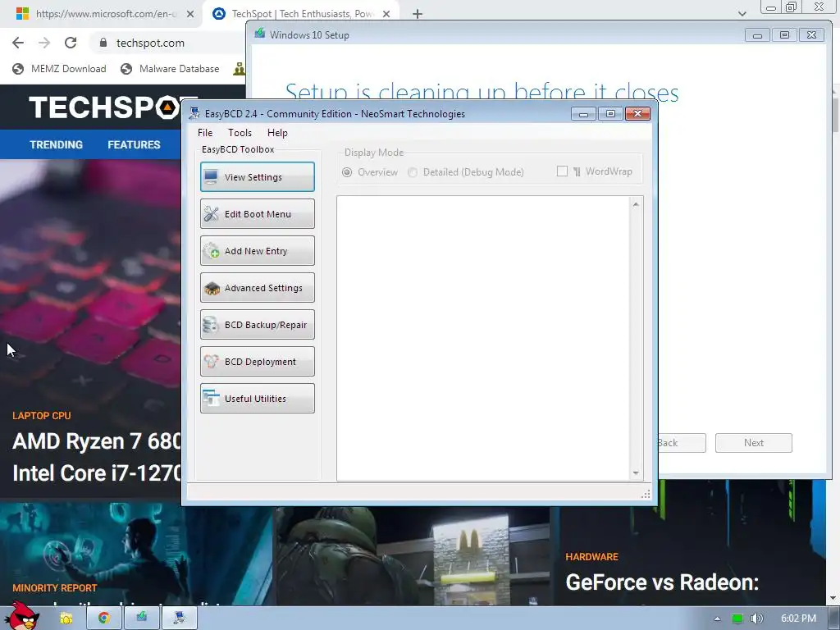Open the Doom McDonald's article thumbnail
This screenshot has width=840, height=630.
click(413, 556)
